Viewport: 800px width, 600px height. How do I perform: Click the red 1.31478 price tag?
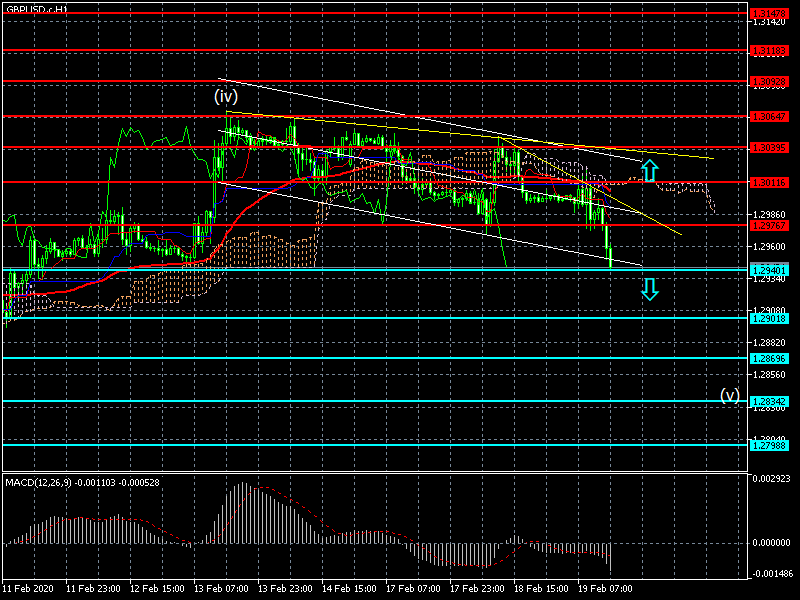[x=769, y=13]
